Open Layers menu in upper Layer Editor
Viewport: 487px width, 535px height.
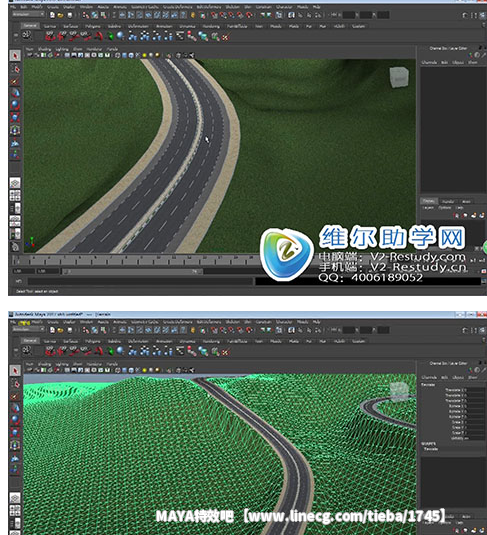[428, 207]
